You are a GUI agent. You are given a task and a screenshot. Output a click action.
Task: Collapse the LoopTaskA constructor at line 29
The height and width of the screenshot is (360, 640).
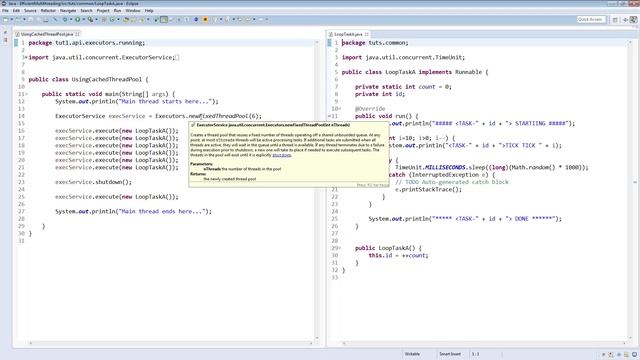[340, 248]
